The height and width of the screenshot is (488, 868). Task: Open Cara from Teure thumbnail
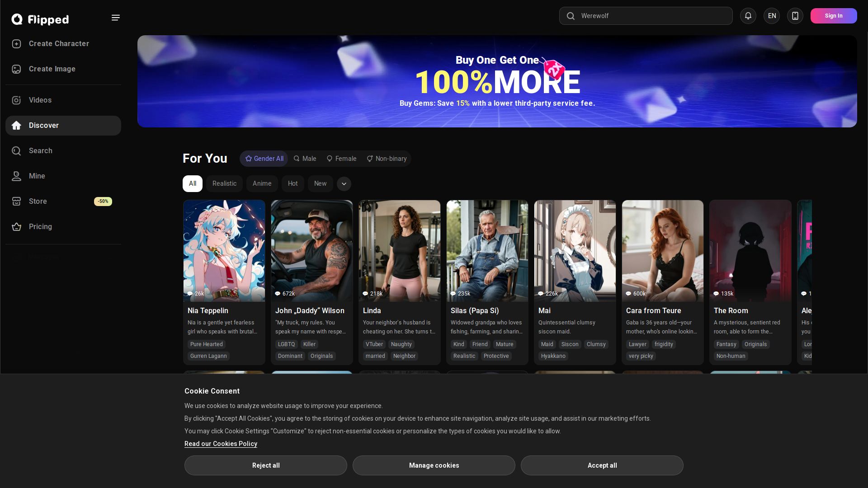click(x=663, y=251)
